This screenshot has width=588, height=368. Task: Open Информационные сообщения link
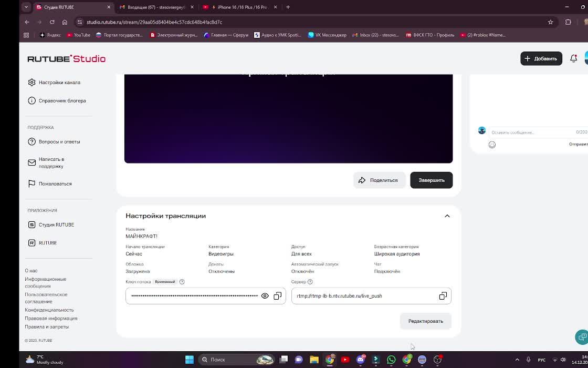(45, 282)
